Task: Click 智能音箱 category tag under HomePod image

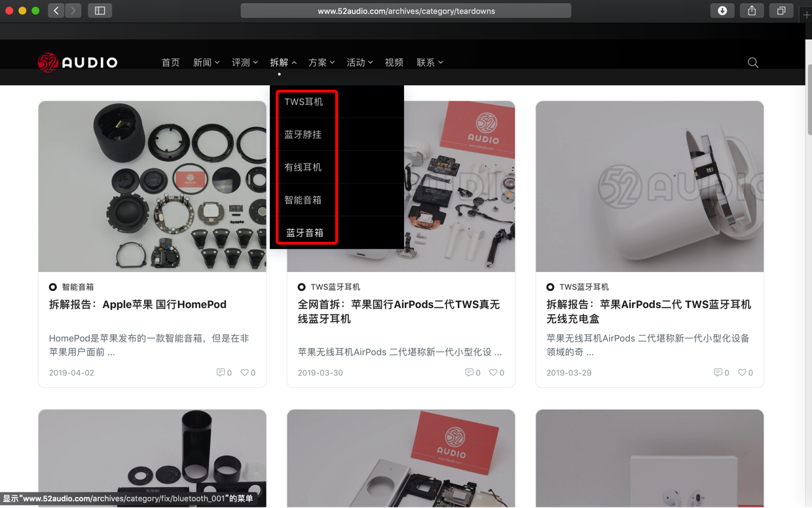Action: tap(78, 287)
